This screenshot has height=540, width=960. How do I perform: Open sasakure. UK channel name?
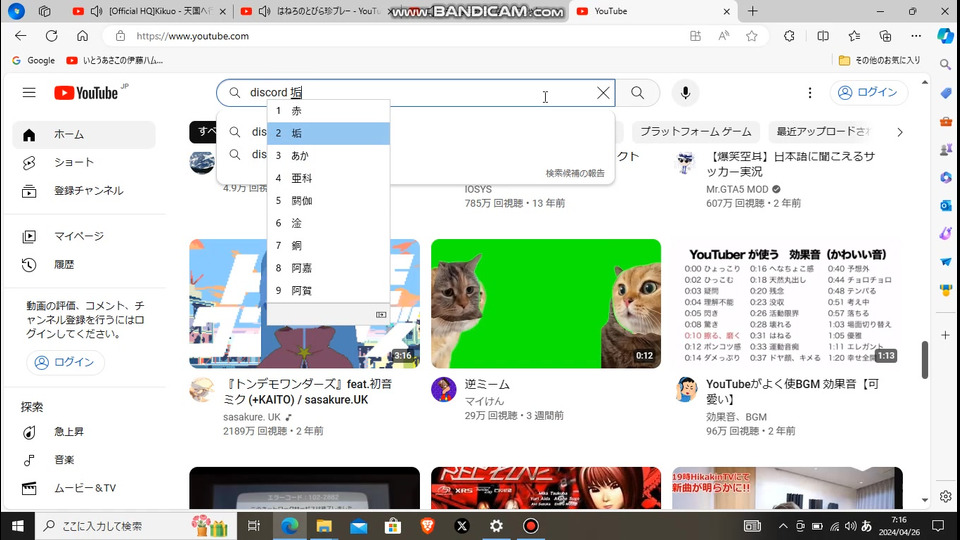pyautogui.click(x=252, y=417)
